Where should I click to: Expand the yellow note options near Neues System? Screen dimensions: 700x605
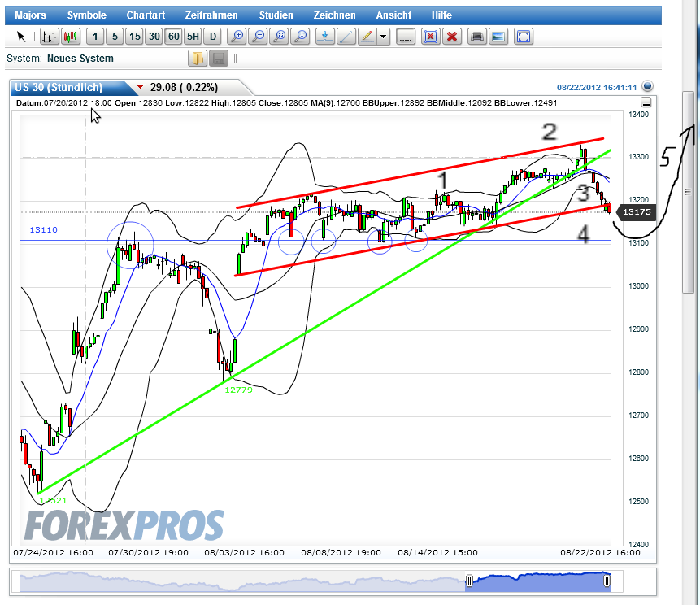(x=198, y=58)
